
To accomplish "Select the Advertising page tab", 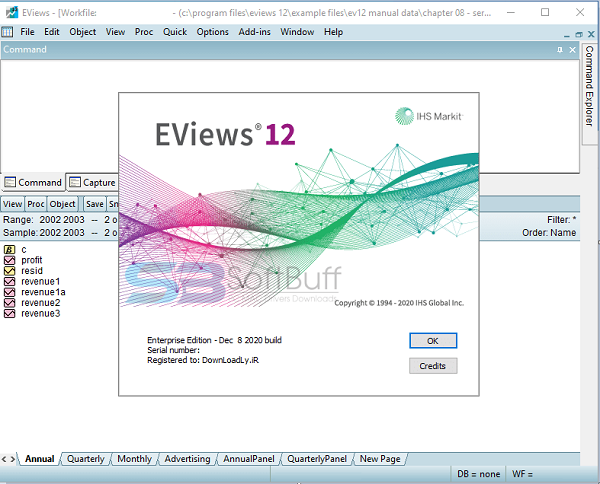I will point(188,459).
